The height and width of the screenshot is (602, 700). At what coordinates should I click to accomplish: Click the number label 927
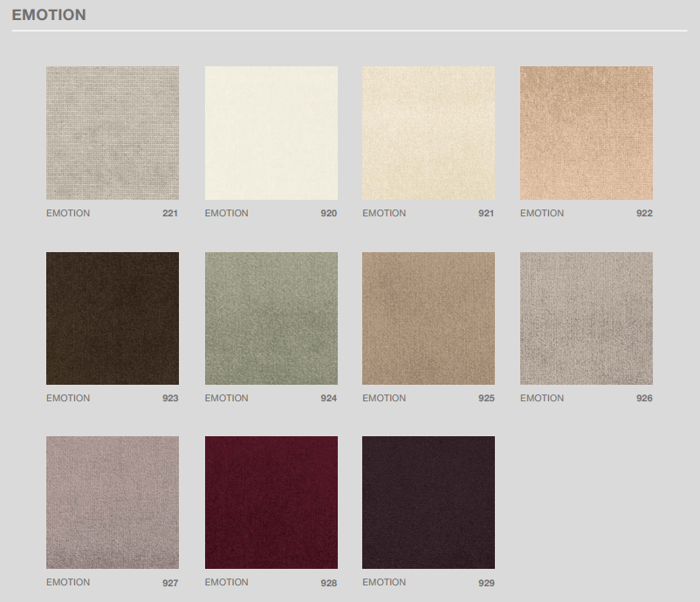pos(170,583)
